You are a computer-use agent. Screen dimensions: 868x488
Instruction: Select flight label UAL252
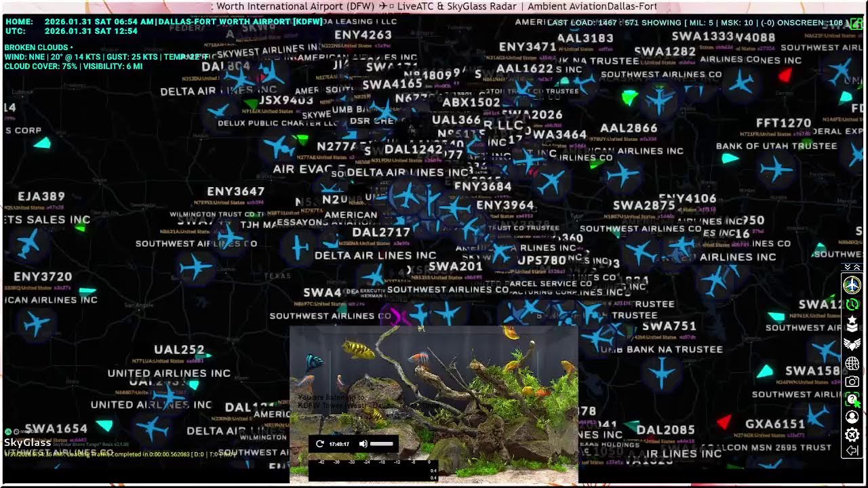179,350
